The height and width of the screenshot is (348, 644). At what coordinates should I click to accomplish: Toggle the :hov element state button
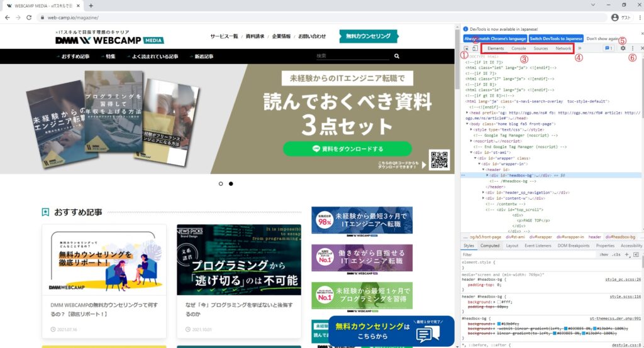click(x=604, y=254)
